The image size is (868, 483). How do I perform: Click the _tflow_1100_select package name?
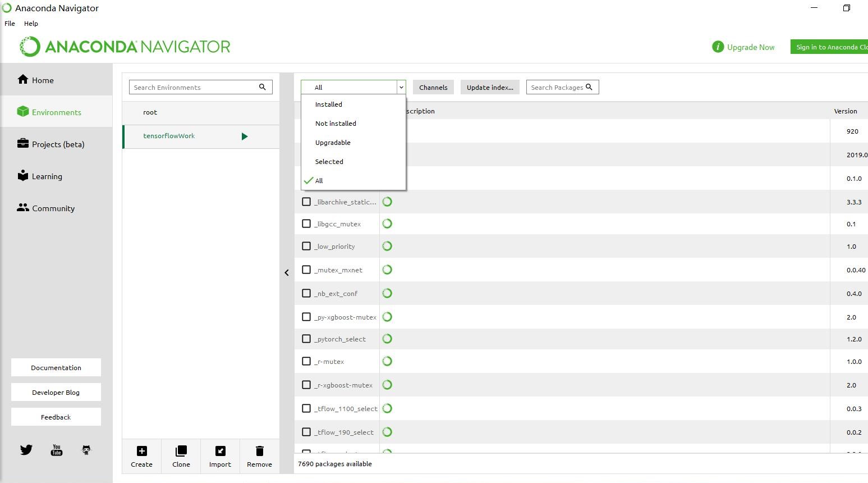346,408
